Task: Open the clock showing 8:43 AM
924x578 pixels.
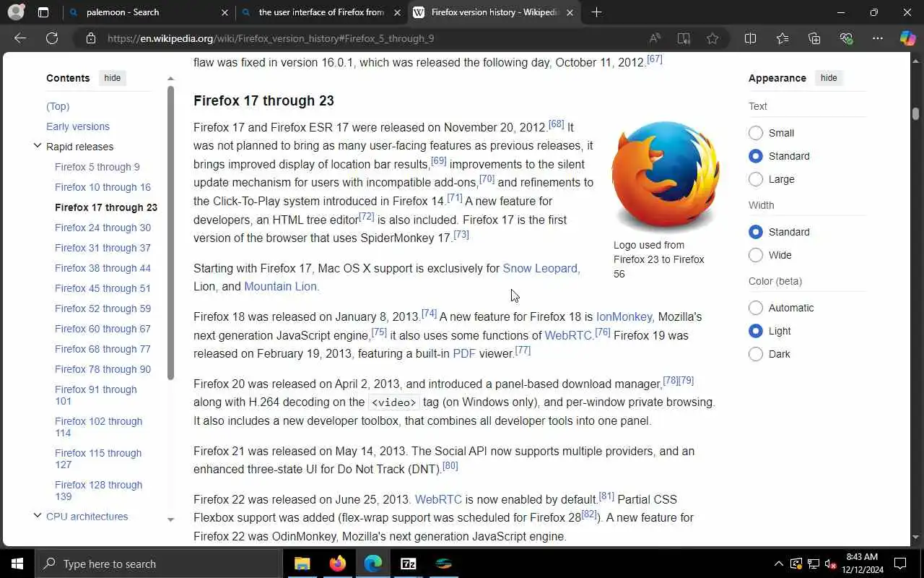Action: click(861, 564)
